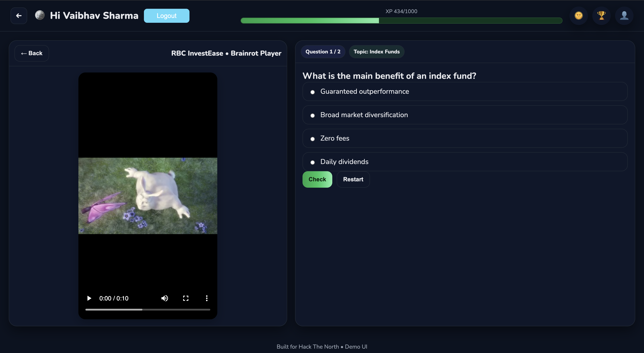644x353 pixels.
Task: Select the Zero fees radio button
Action: [x=313, y=139]
